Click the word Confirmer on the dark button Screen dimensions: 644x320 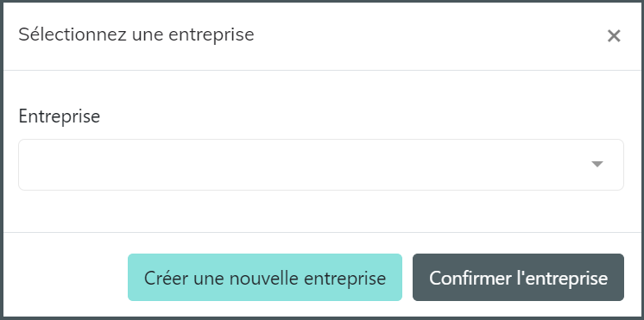click(468, 278)
